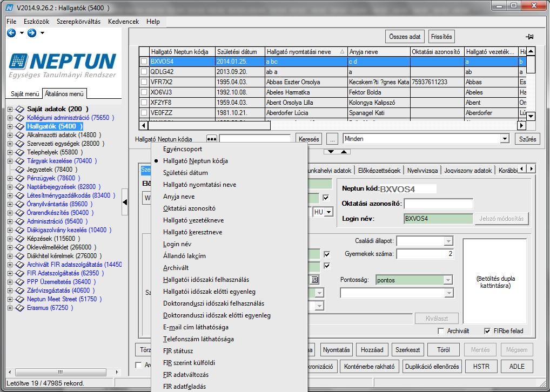
Task: Click the Frissítés button
Action: point(441,37)
